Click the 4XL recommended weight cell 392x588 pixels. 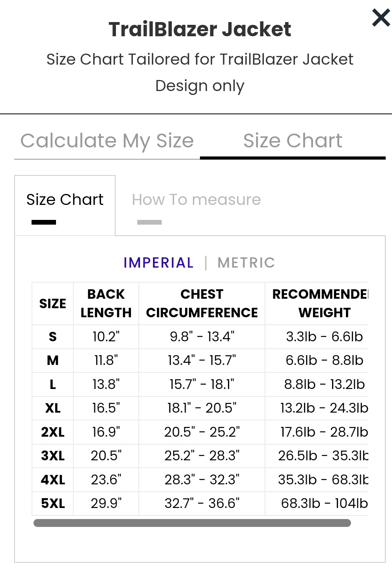point(323,480)
